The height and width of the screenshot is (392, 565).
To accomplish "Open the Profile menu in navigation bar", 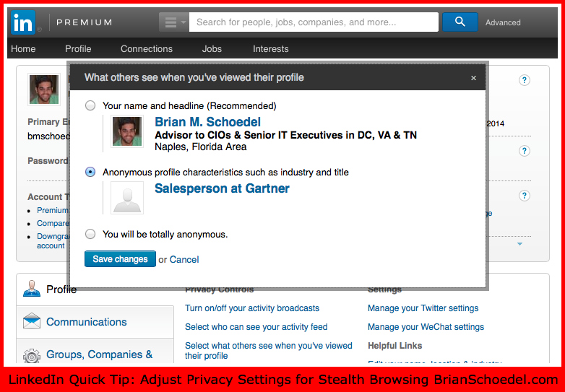I will (78, 49).
